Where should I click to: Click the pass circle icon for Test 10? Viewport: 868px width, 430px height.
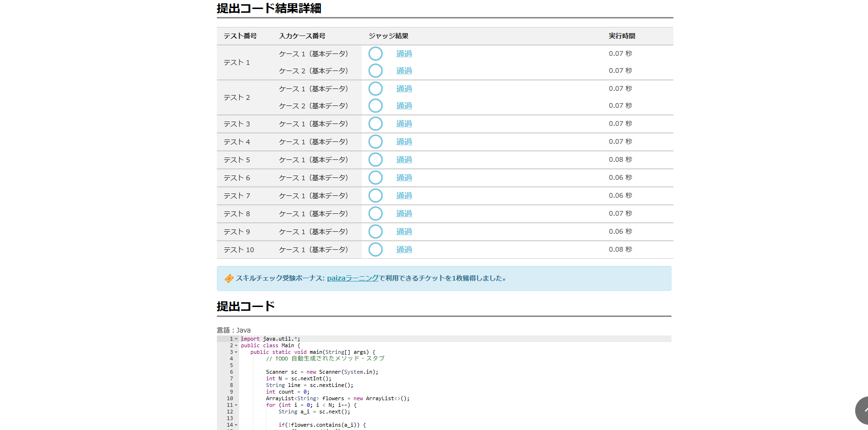tap(376, 250)
